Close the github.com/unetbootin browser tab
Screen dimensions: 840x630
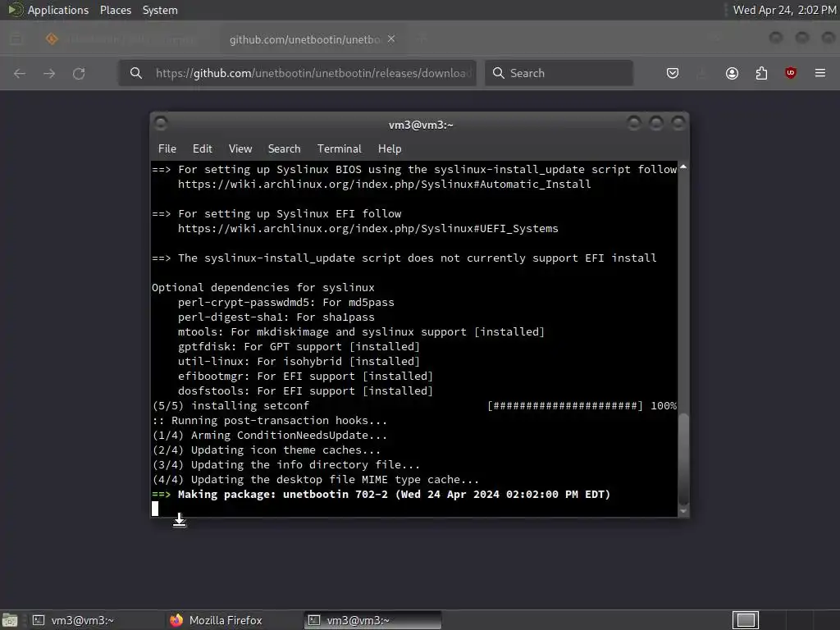point(391,39)
